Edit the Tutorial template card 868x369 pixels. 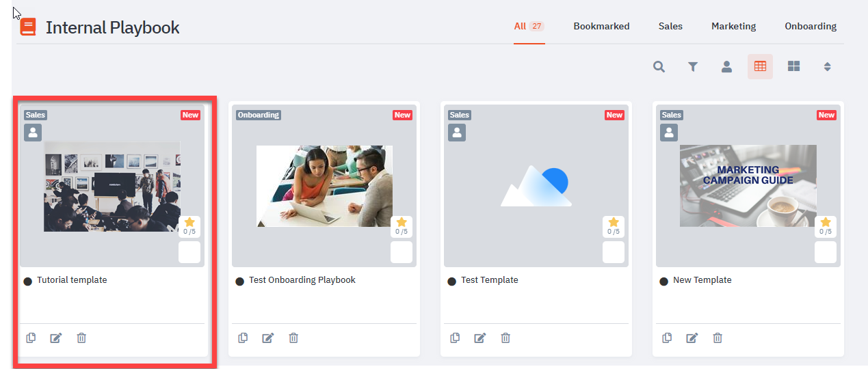tap(56, 338)
